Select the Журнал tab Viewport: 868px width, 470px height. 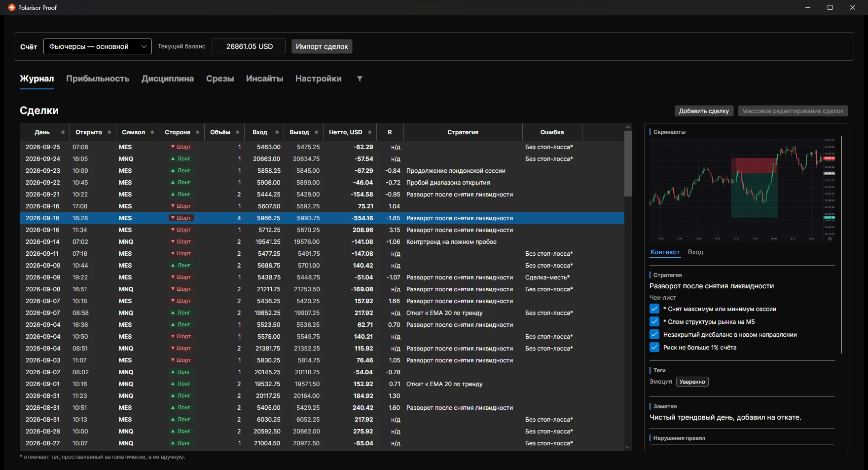37,78
